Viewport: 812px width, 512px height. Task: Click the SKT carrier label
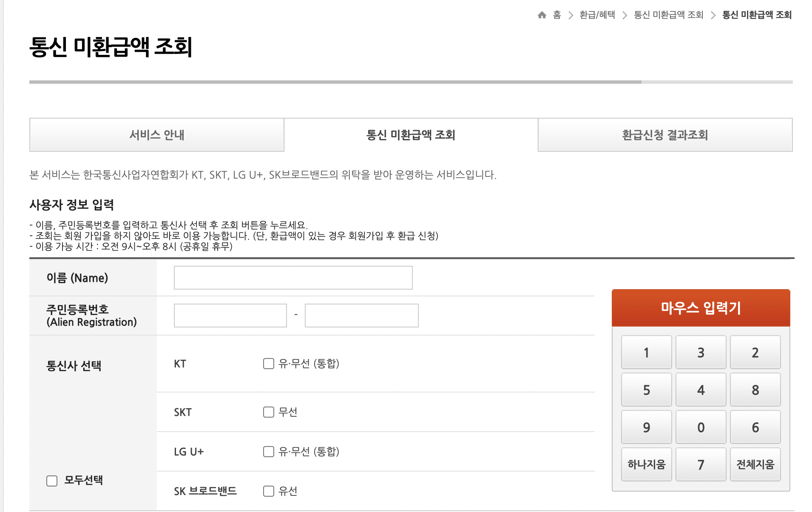[182, 412]
